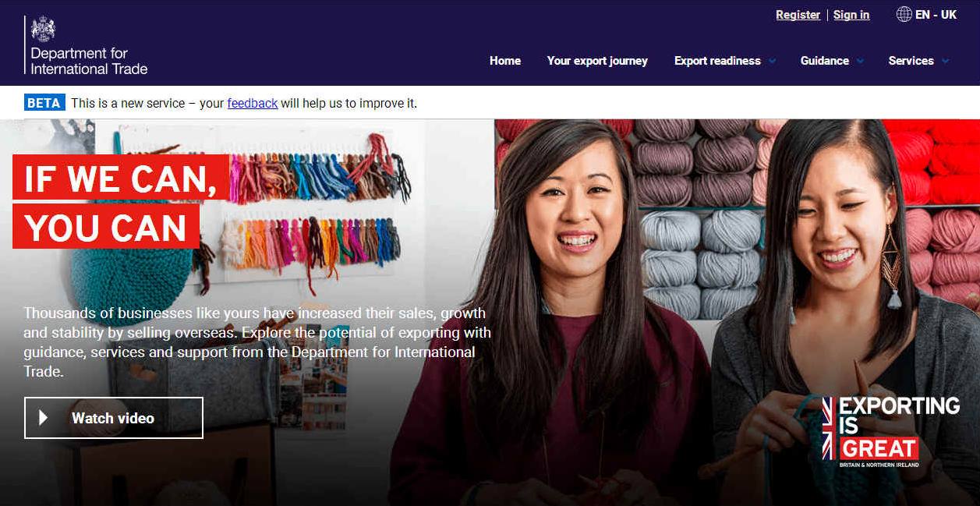Click the blue BETA badge
980x506 pixels.
pos(44,103)
